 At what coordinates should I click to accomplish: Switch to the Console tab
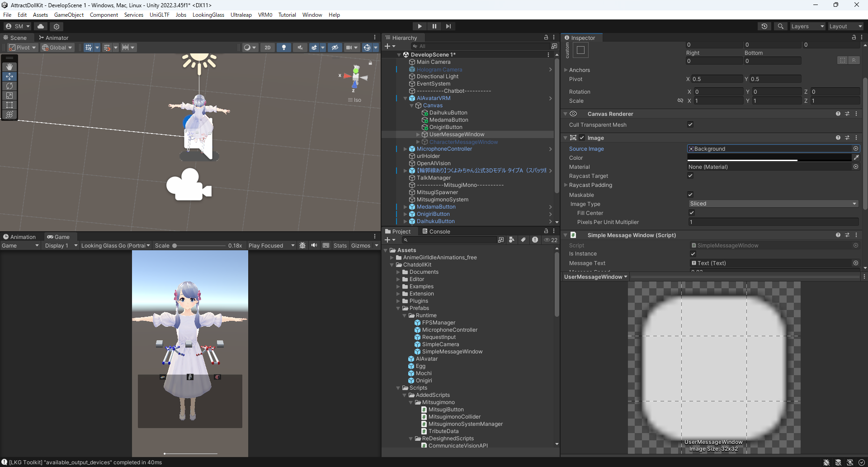pyautogui.click(x=436, y=231)
